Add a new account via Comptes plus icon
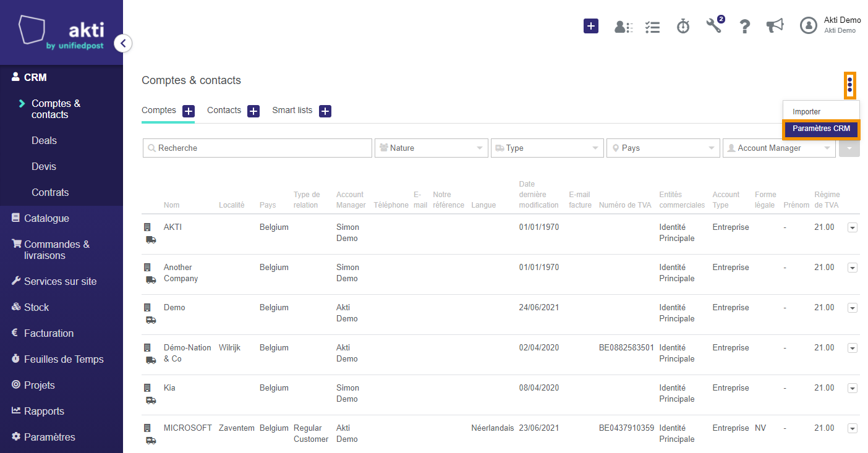 coord(189,111)
